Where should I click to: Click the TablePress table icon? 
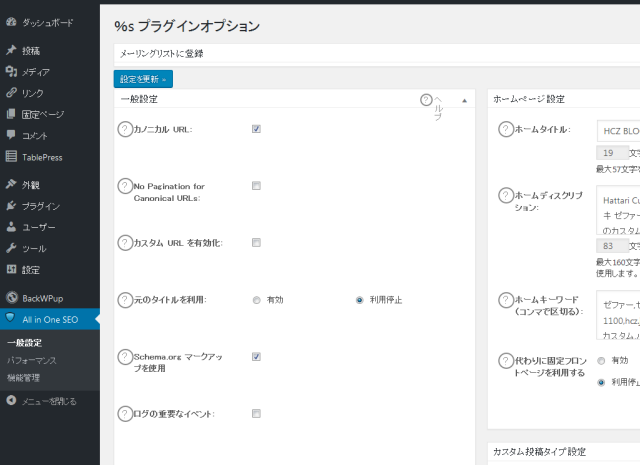click(x=11, y=156)
